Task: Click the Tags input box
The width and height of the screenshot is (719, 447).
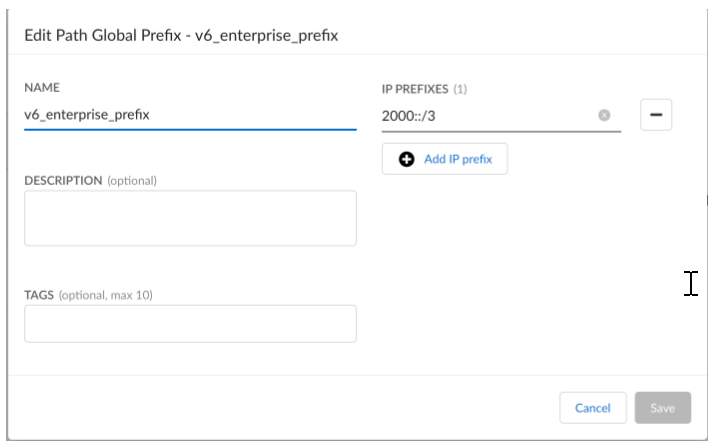Action: click(x=190, y=324)
